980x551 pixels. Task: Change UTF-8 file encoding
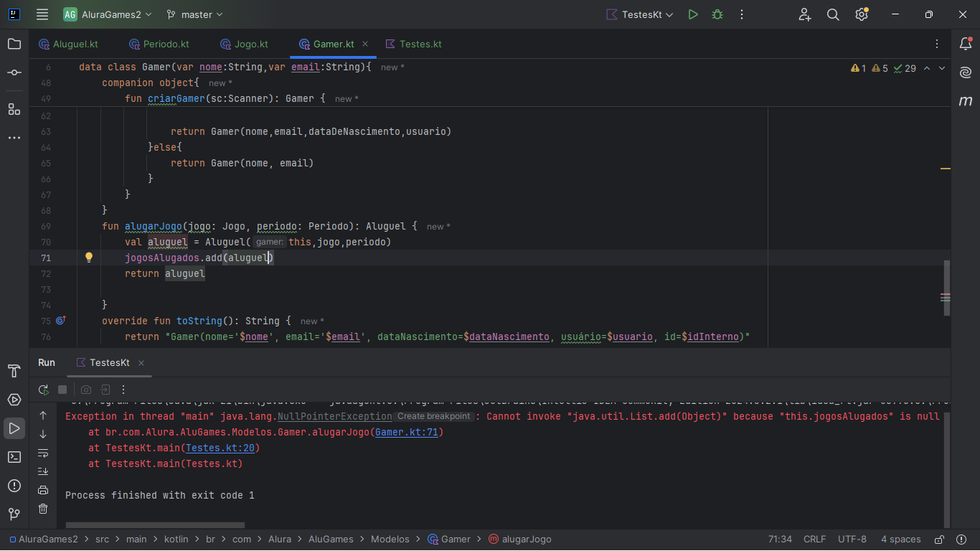(852, 539)
